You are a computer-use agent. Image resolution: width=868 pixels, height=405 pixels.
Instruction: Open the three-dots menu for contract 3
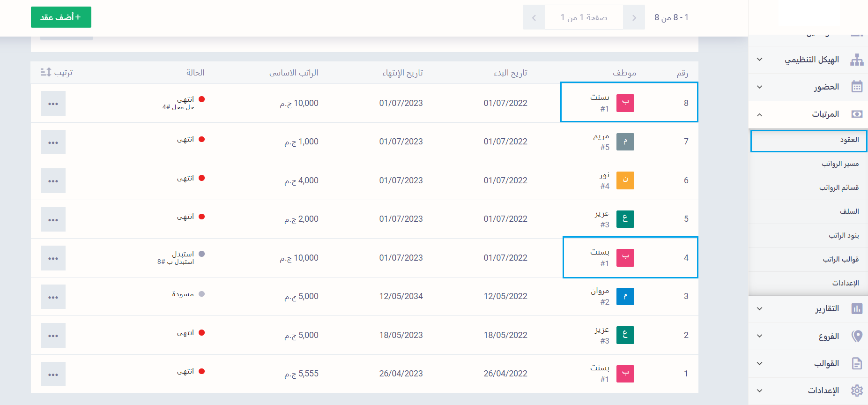(53, 297)
